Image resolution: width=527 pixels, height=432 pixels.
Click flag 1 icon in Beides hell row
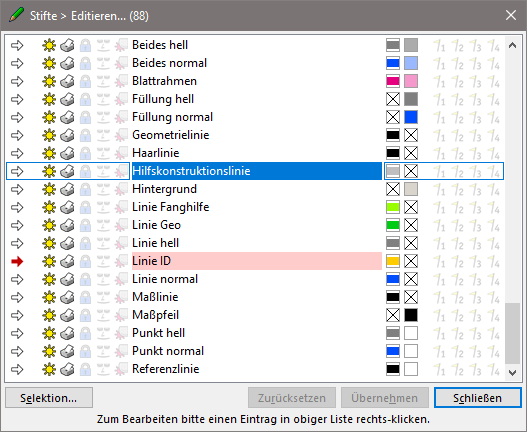439,45
